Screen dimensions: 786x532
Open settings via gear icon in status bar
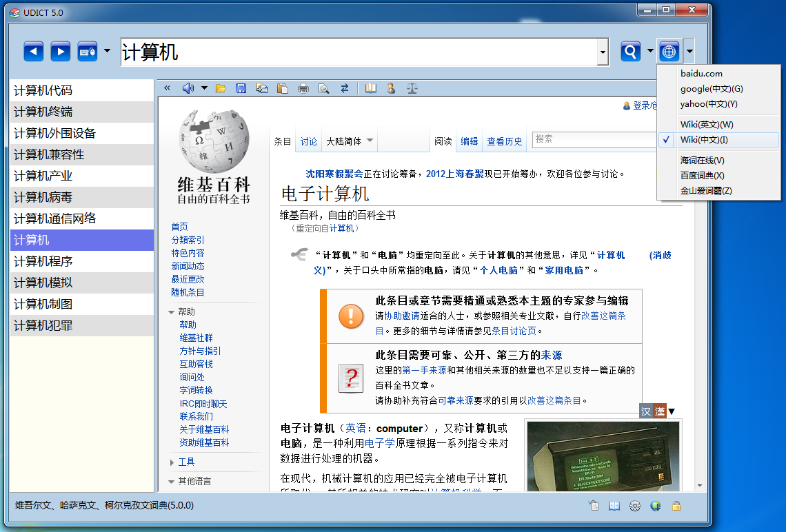[635, 506]
